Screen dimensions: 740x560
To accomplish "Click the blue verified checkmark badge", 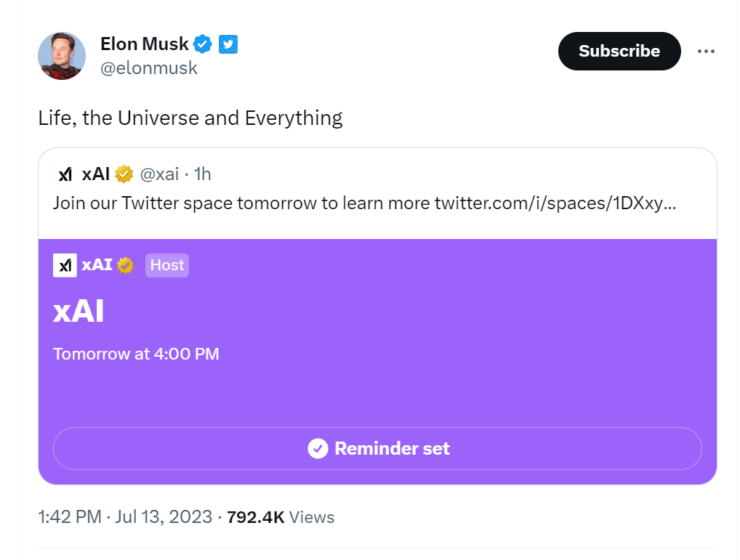I will click(x=203, y=44).
